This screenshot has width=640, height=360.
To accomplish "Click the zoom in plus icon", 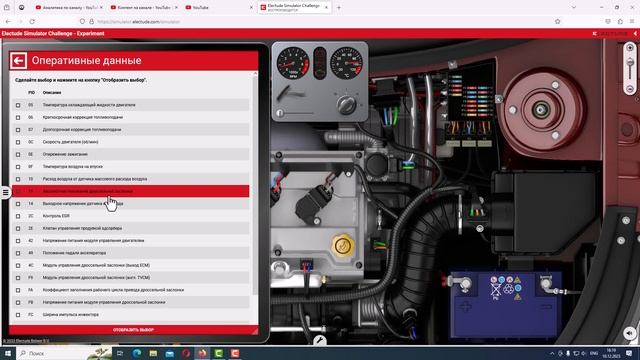I will [x=630, y=48].
